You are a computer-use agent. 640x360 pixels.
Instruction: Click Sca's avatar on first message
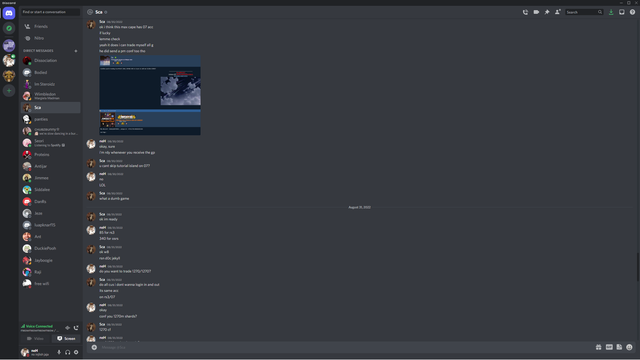[91, 25]
